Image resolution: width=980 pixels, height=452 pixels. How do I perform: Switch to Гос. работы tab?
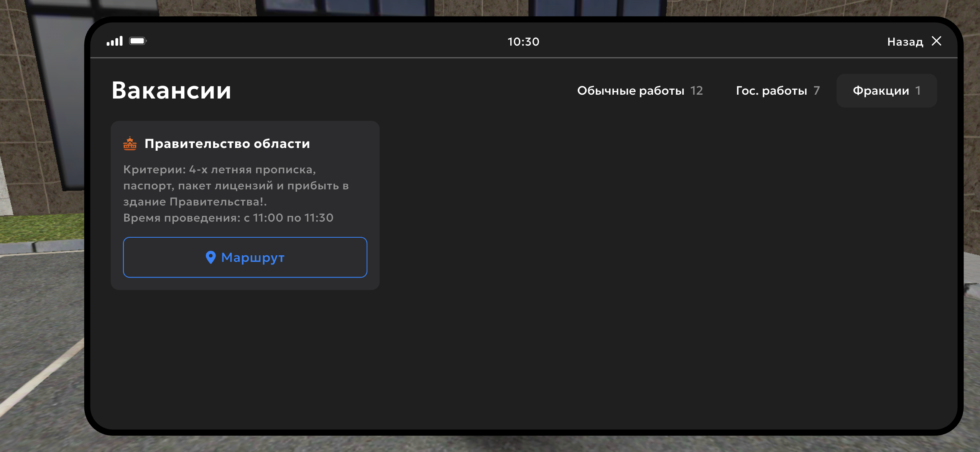(x=771, y=90)
